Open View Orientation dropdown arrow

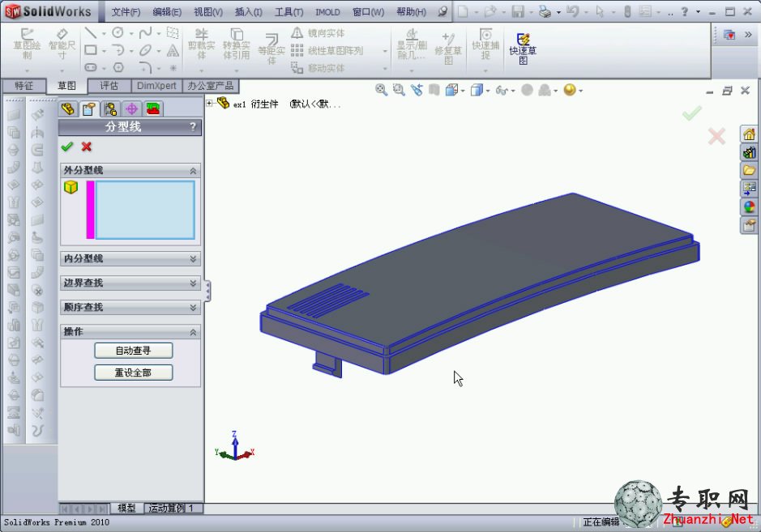click(463, 91)
